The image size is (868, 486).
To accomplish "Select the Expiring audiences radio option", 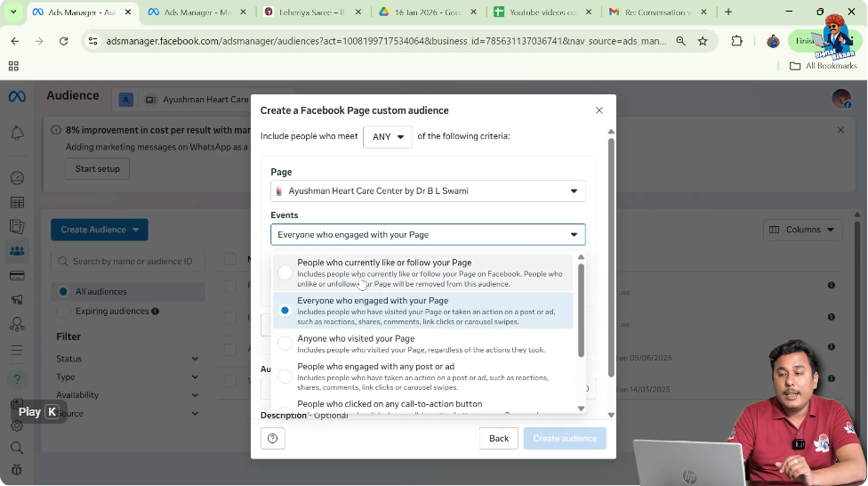I will pos(63,311).
